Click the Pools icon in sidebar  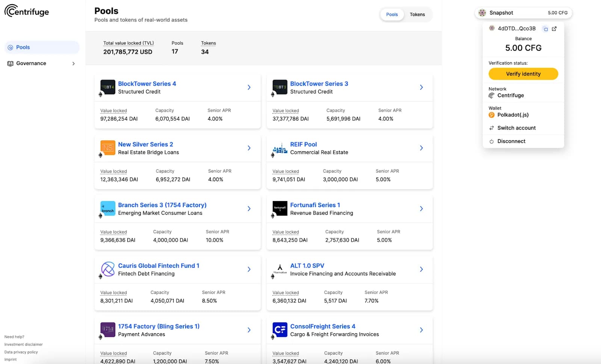11,48
